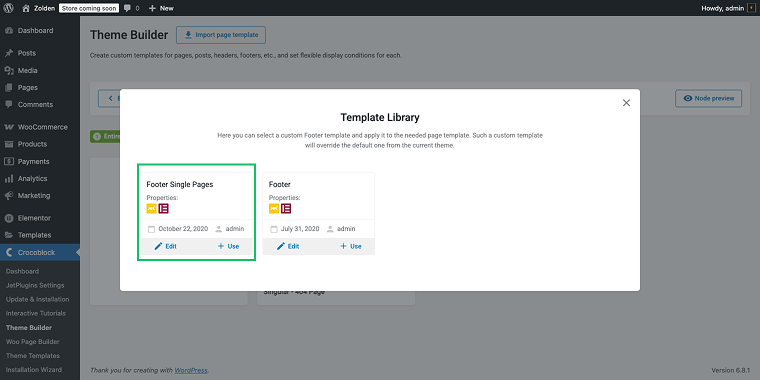Click the Node preview button
Image resolution: width=760 pixels, height=380 pixels.
point(708,98)
